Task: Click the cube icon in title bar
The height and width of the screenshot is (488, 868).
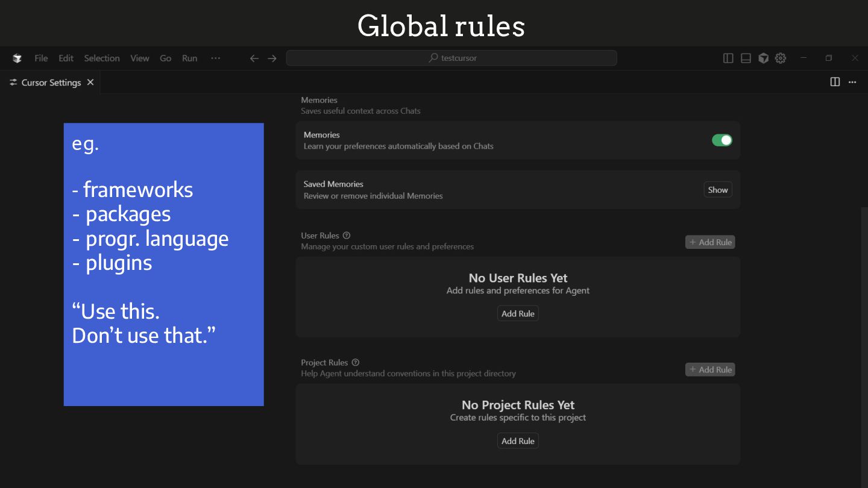Action: pos(763,58)
